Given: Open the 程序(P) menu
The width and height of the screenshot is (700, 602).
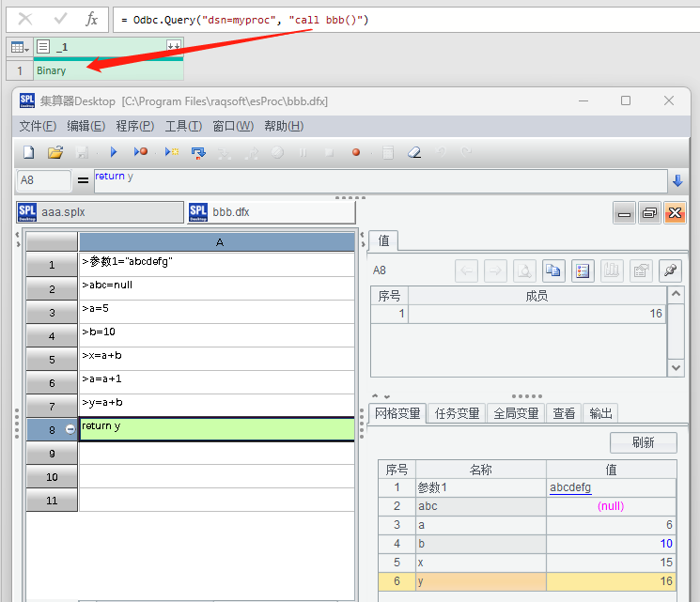Looking at the screenshot, I should (x=136, y=126).
